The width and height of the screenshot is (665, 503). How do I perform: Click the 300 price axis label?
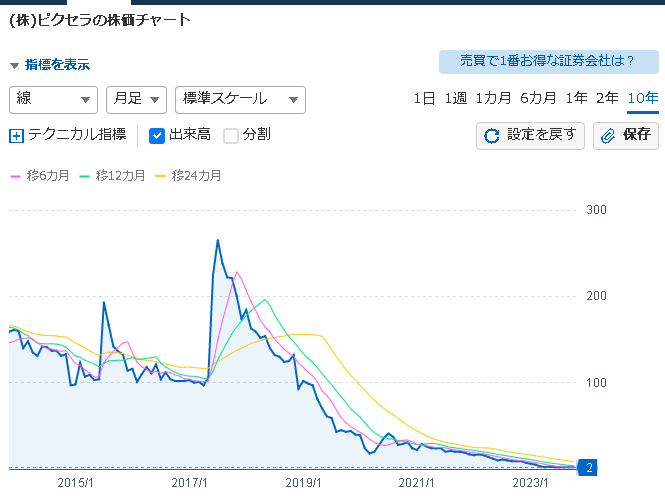[596, 210]
